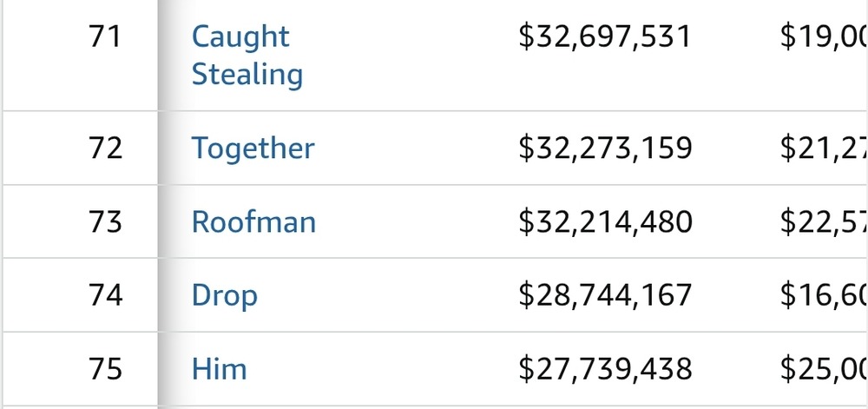Click the $27,739,438 gross amount
This screenshot has height=409, width=868.
click(605, 369)
